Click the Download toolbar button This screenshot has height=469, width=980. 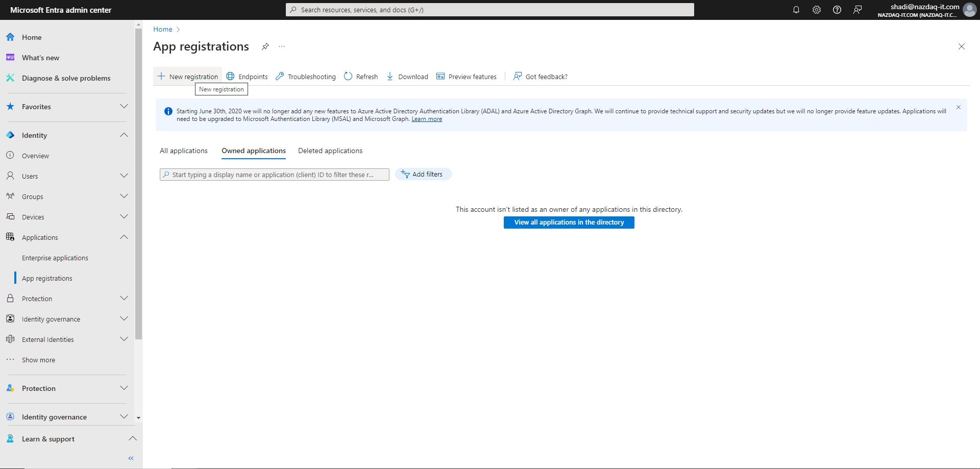coord(407,77)
